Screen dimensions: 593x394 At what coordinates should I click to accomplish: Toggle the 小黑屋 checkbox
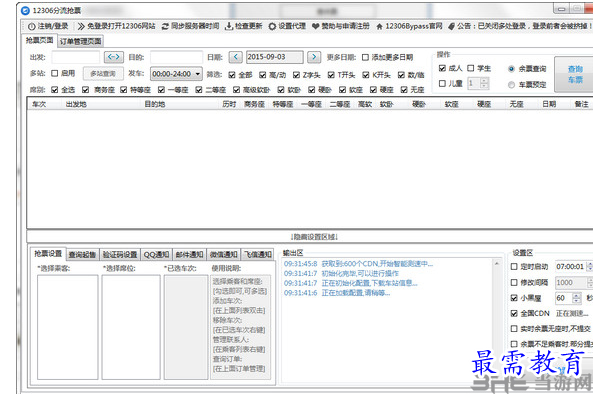point(514,298)
